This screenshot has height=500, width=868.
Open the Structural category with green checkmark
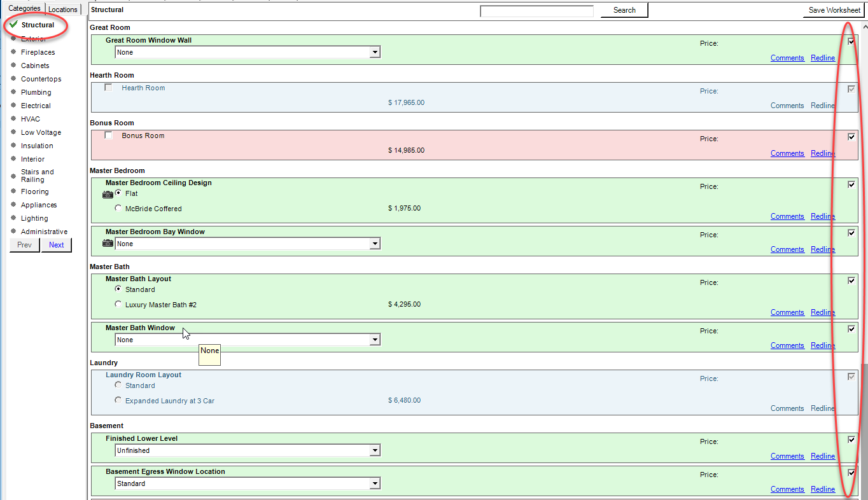click(38, 25)
